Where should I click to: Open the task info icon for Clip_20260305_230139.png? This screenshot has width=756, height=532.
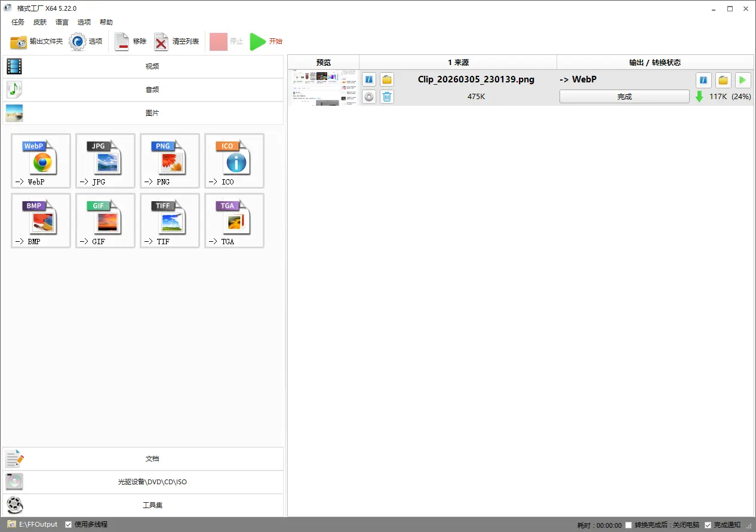(368, 79)
